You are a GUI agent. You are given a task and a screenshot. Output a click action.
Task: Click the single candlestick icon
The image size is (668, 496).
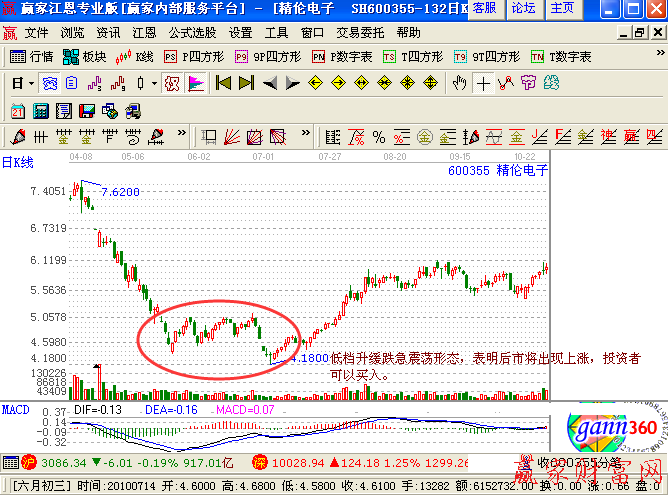(141, 83)
